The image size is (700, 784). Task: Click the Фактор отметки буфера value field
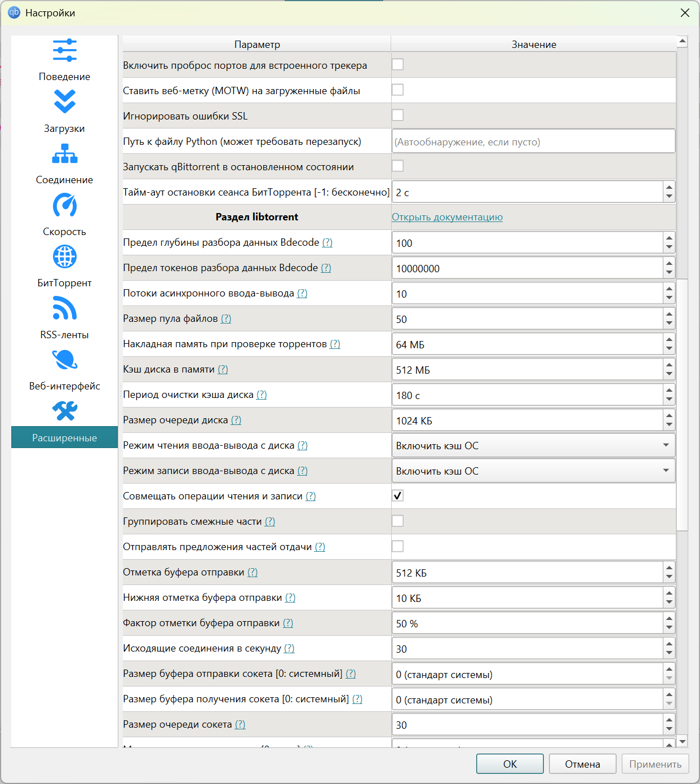pos(528,623)
